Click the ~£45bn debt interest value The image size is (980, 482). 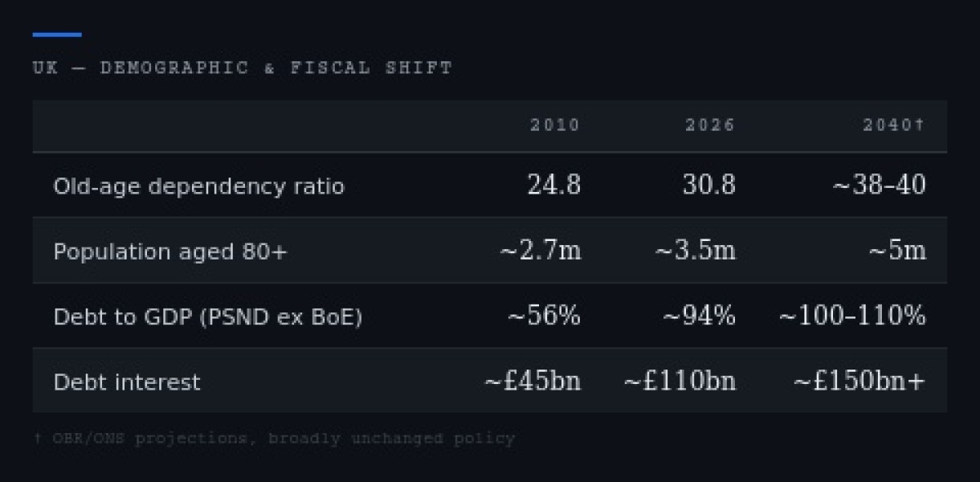[533, 381]
